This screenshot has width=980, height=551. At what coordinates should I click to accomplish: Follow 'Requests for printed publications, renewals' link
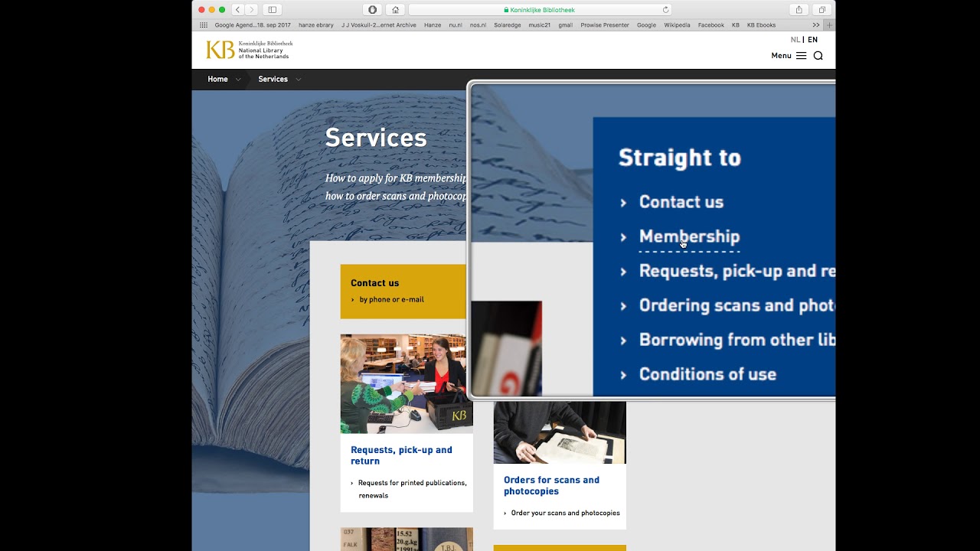click(x=412, y=489)
